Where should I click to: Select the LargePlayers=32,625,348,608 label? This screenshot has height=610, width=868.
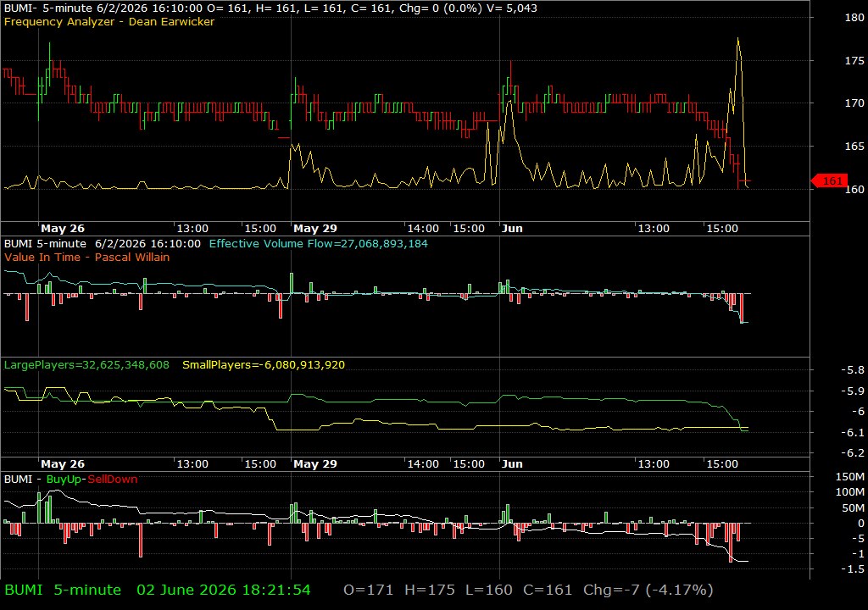coord(86,365)
